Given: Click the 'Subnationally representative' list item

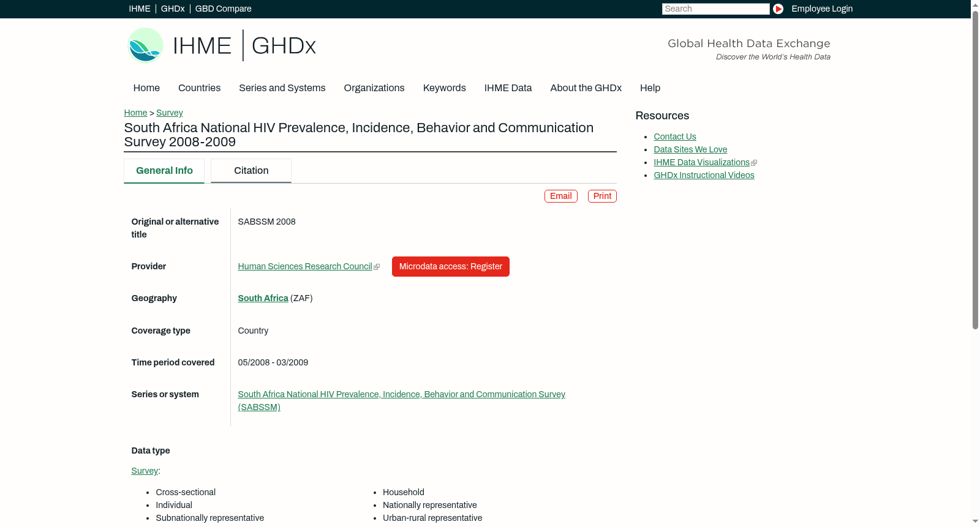Looking at the screenshot, I should coord(210,518).
